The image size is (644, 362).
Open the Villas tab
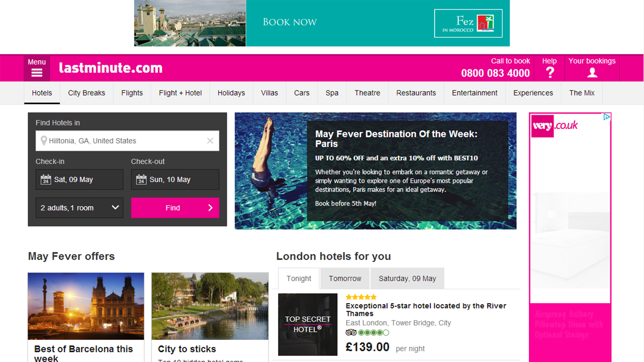(x=270, y=93)
